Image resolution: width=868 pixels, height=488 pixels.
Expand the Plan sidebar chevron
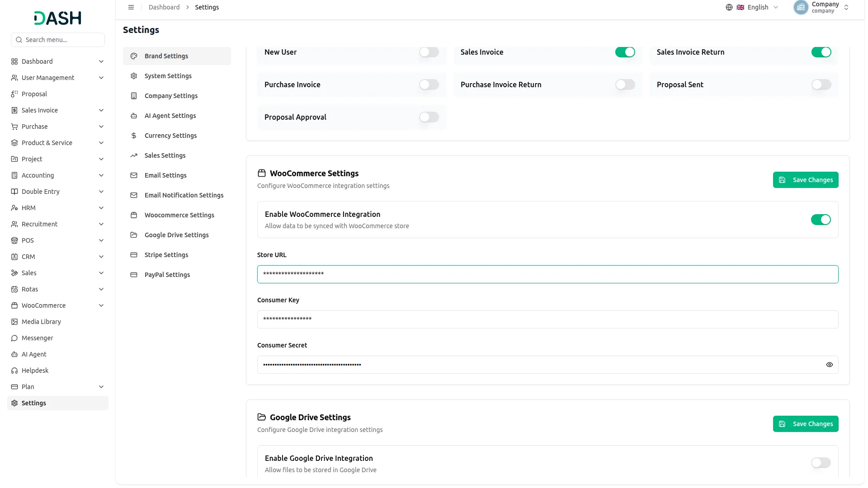click(x=101, y=387)
